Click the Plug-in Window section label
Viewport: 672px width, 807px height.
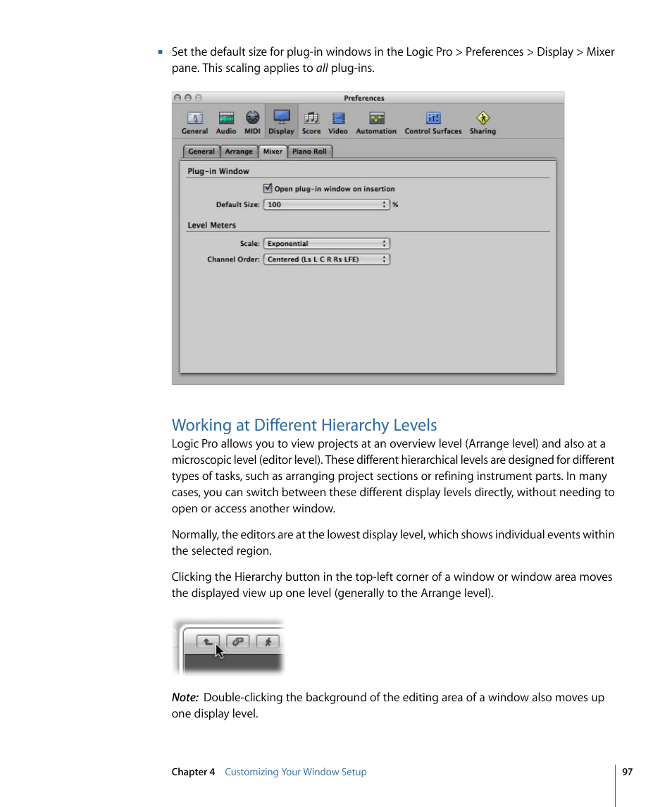218,171
